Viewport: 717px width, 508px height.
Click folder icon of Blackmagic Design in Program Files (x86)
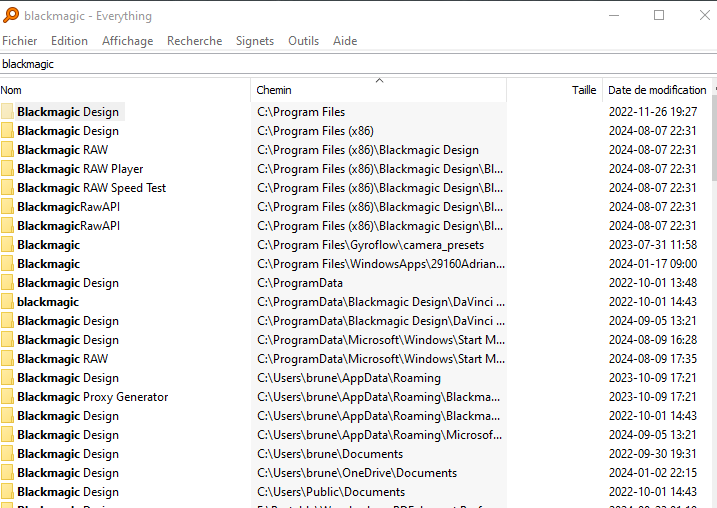click(7, 131)
